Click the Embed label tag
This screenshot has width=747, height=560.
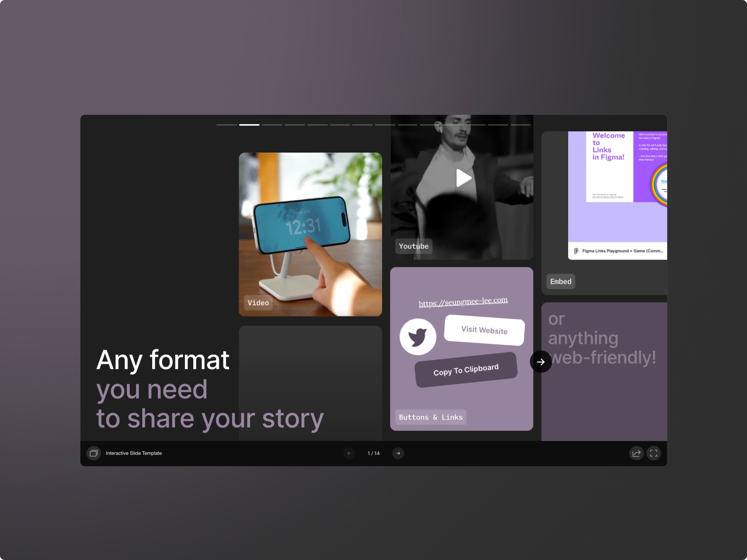tap(560, 281)
